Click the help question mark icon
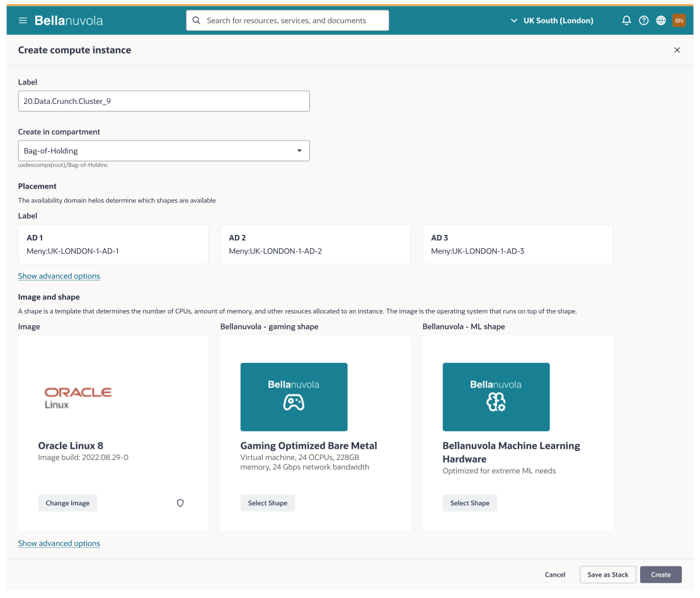The image size is (700, 598). (x=643, y=20)
